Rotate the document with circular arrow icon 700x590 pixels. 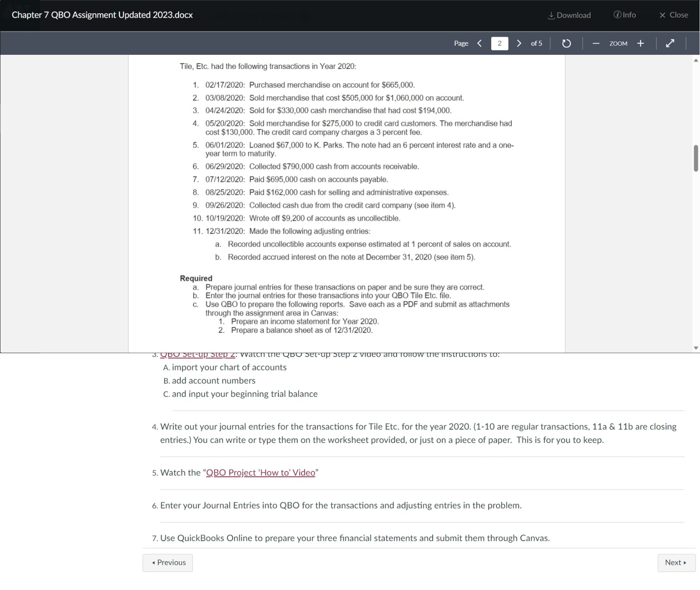click(566, 43)
